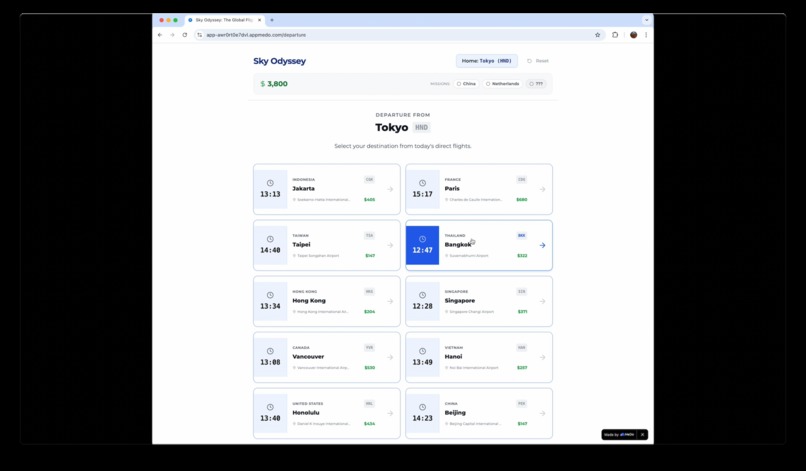
Task: Reload the page with the refresh icon
Action: 185,35
